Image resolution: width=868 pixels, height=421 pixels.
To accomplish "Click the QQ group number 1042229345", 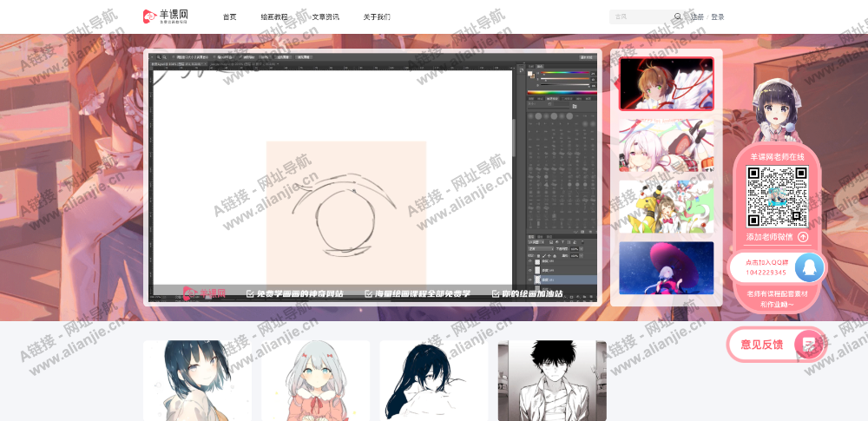I will click(x=766, y=273).
